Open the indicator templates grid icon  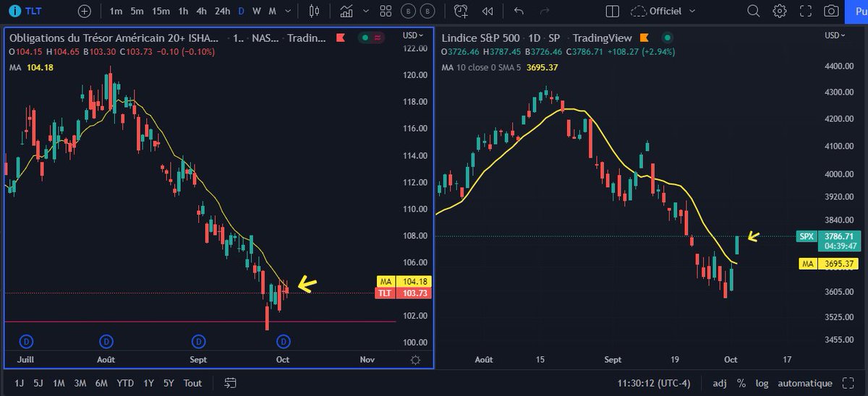point(386,11)
